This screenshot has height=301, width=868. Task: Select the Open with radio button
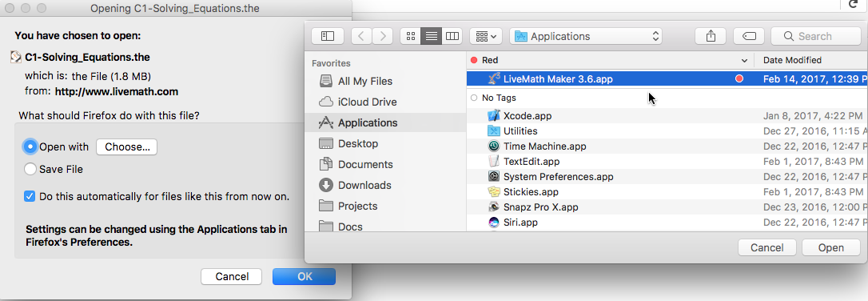pos(30,146)
